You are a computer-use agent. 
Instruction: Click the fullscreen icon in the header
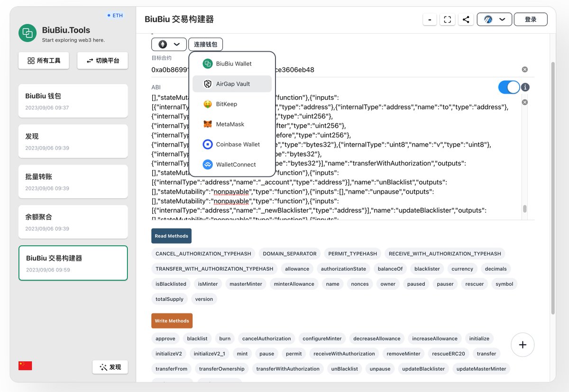coord(447,19)
